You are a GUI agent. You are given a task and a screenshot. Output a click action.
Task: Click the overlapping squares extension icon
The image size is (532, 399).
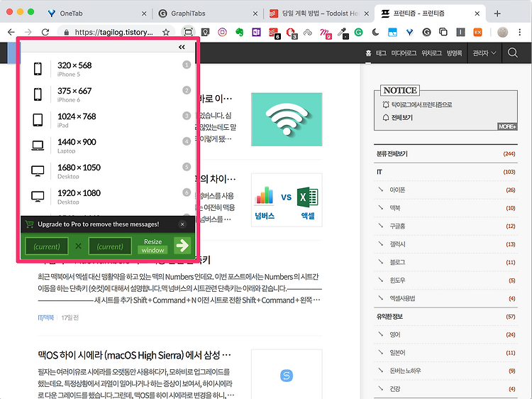coord(443,32)
